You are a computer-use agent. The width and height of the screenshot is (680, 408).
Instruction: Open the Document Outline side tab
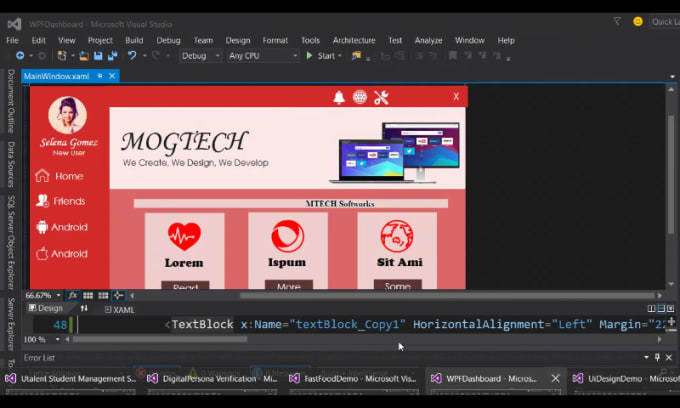click(11, 101)
